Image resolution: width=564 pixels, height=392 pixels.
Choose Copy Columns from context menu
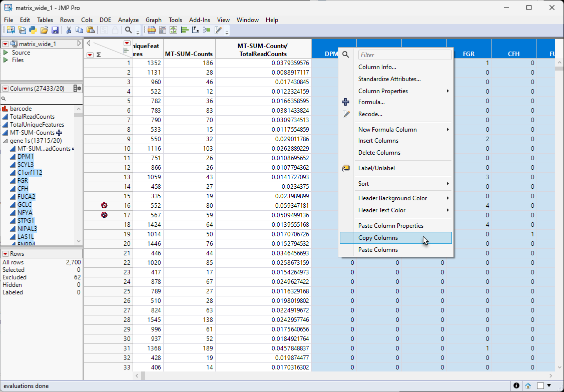pyautogui.click(x=378, y=238)
